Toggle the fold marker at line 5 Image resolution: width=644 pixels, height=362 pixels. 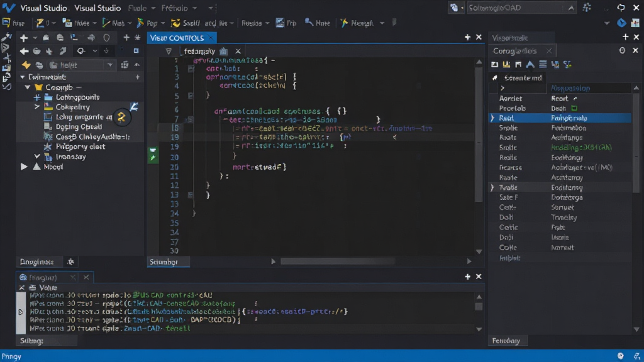(x=191, y=96)
